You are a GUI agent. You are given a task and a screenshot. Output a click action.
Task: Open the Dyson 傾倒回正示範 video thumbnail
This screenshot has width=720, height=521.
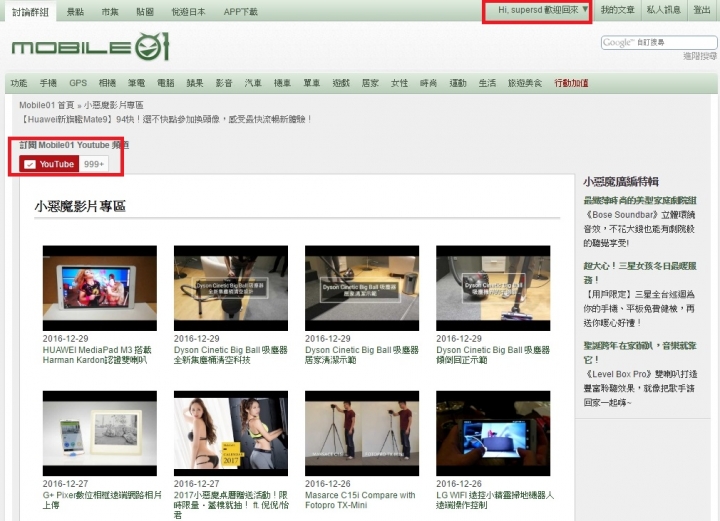(x=493, y=288)
